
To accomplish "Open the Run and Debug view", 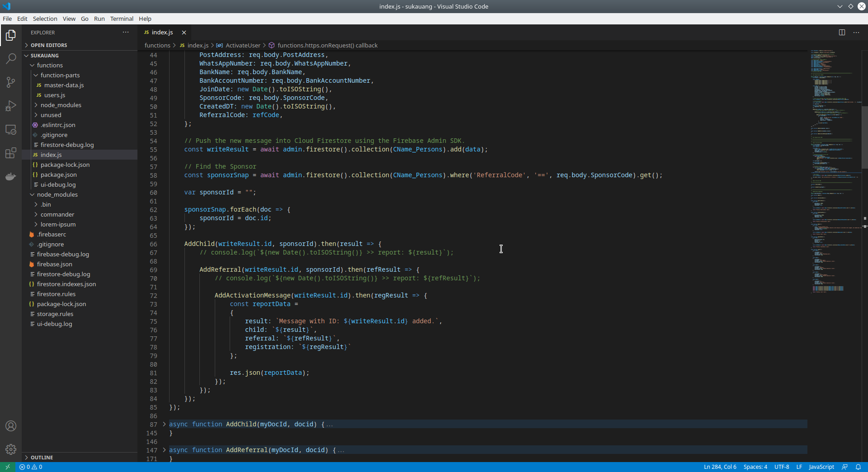I will (11, 106).
